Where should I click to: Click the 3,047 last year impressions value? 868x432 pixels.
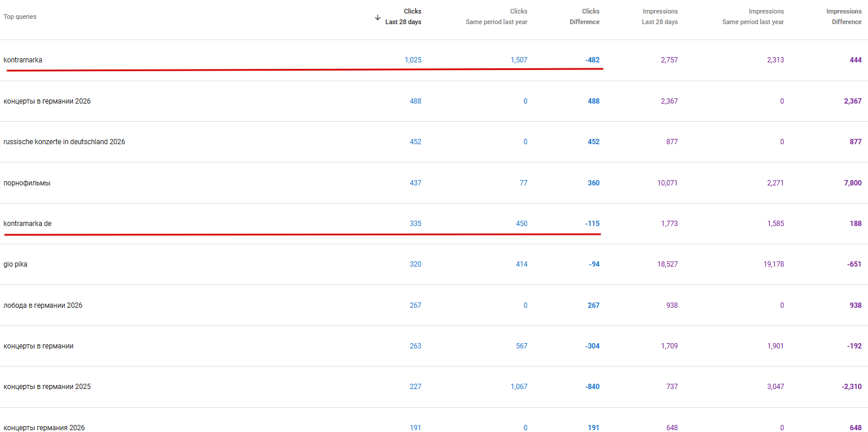776,387
